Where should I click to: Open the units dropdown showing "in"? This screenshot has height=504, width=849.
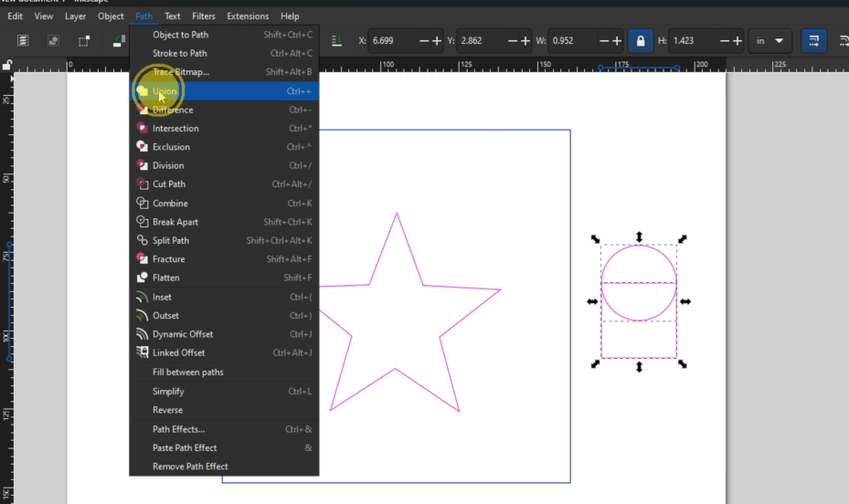[x=769, y=41]
